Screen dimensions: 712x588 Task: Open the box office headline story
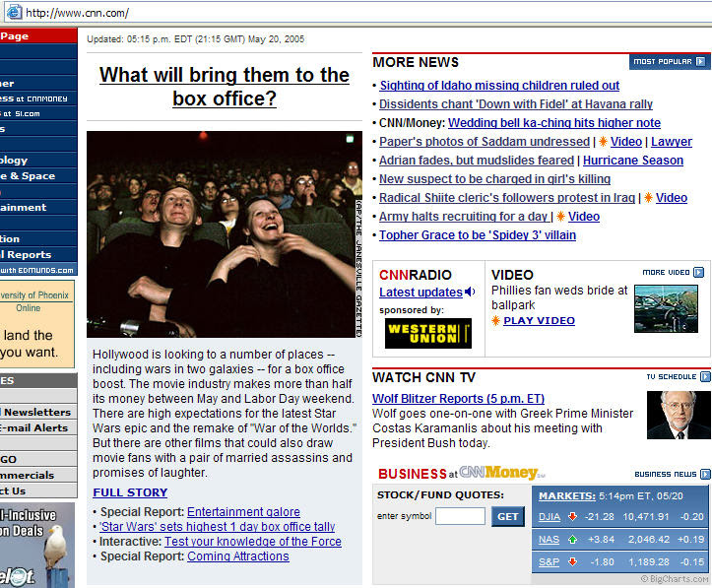225,87
